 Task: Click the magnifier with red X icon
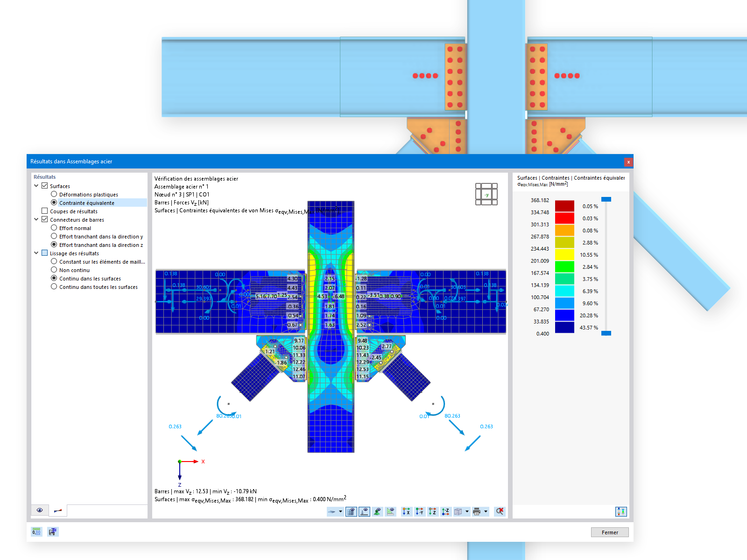pyautogui.click(x=500, y=511)
